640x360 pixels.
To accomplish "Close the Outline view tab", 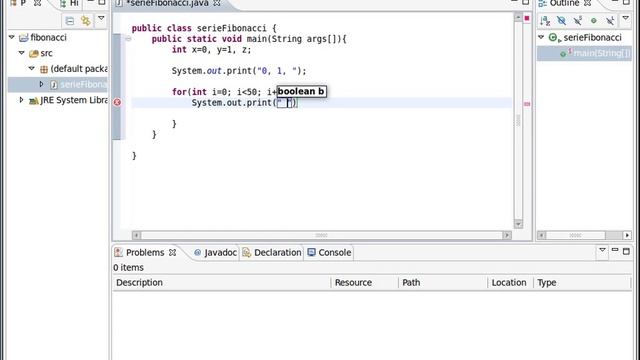I will click(x=587, y=3).
